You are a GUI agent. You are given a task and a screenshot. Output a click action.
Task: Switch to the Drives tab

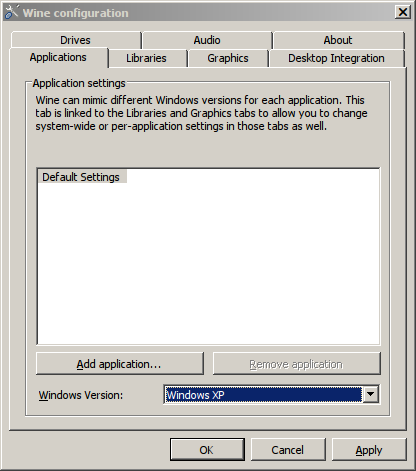[x=76, y=40]
